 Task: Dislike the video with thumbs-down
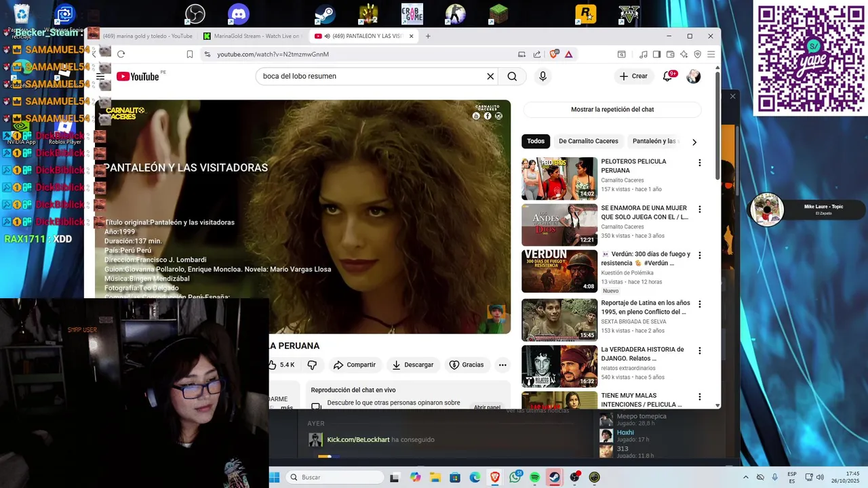(x=312, y=365)
